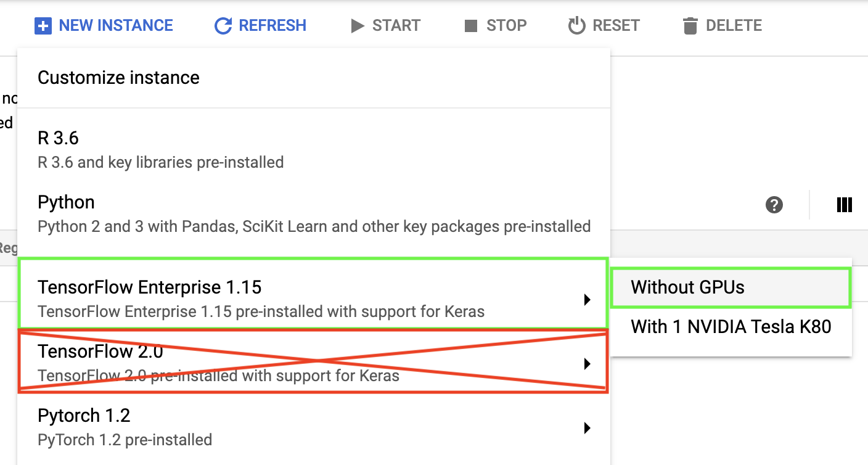Click the START label
The image size is (868, 465).
(x=396, y=26)
